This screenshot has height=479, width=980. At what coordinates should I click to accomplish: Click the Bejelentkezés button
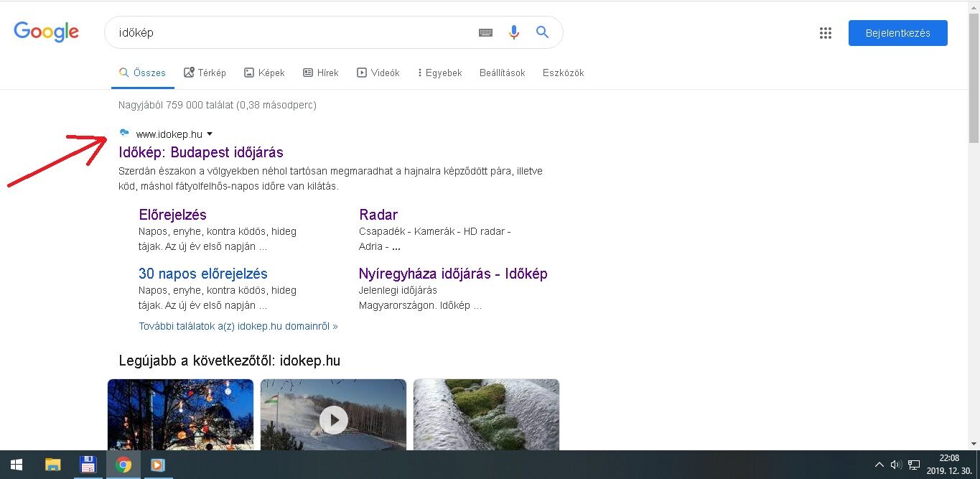tap(897, 33)
